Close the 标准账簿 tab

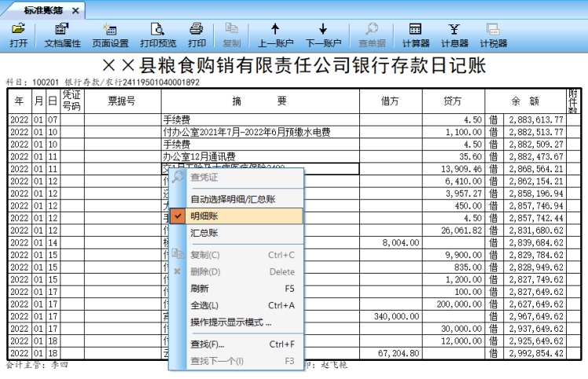coord(75,10)
